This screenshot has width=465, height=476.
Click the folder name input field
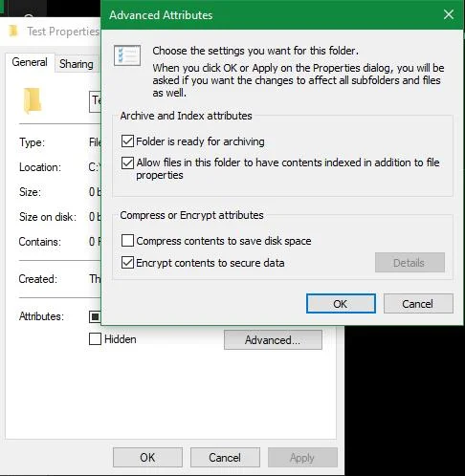96,102
